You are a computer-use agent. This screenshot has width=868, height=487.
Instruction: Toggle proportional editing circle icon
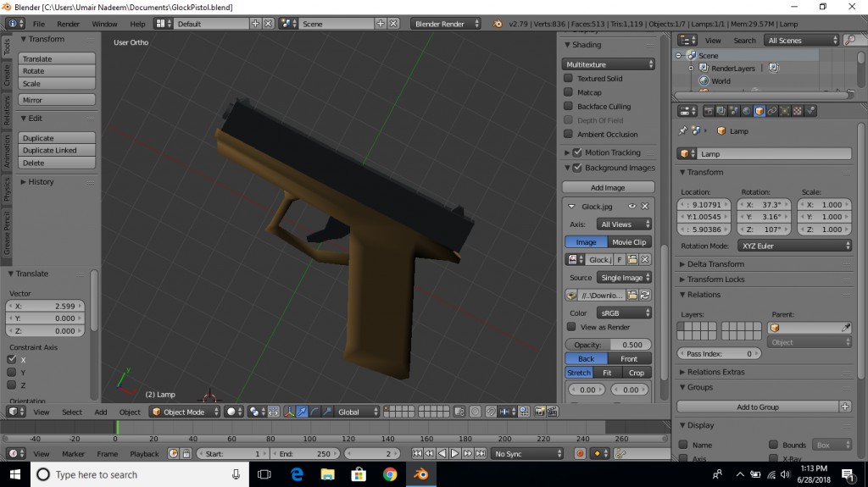pyautogui.click(x=475, y=412)
